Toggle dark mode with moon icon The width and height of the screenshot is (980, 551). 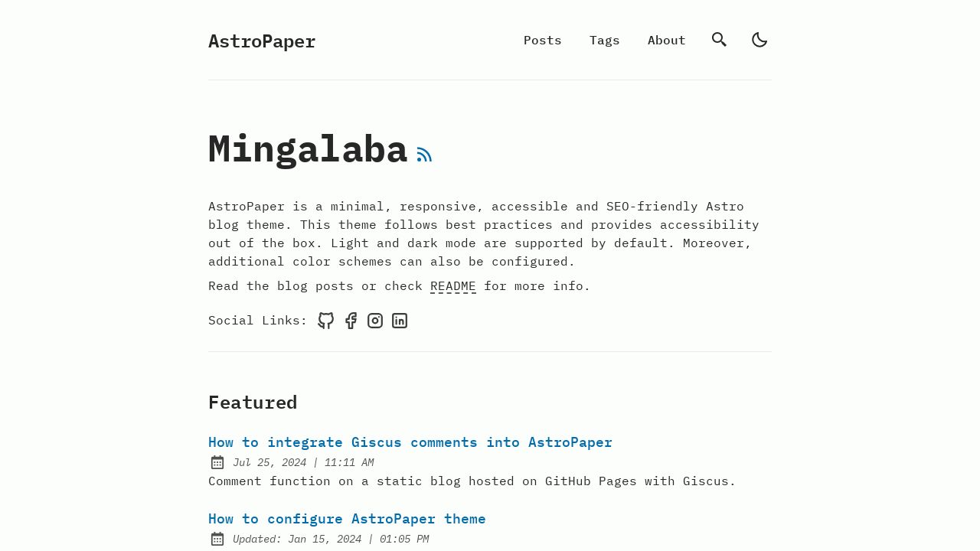coord(759,40)
